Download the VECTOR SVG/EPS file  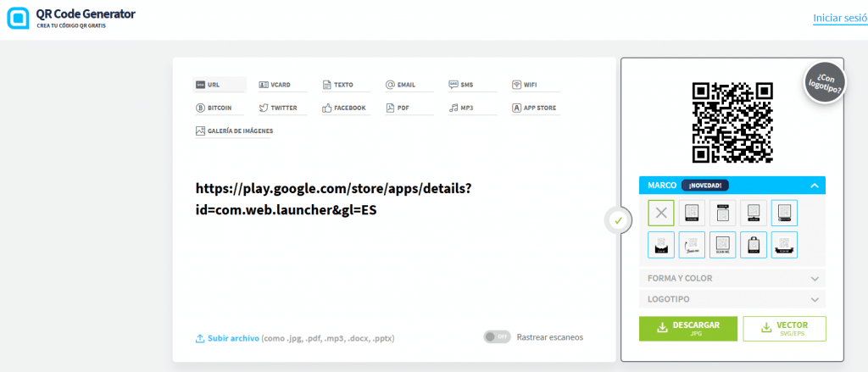784,329
